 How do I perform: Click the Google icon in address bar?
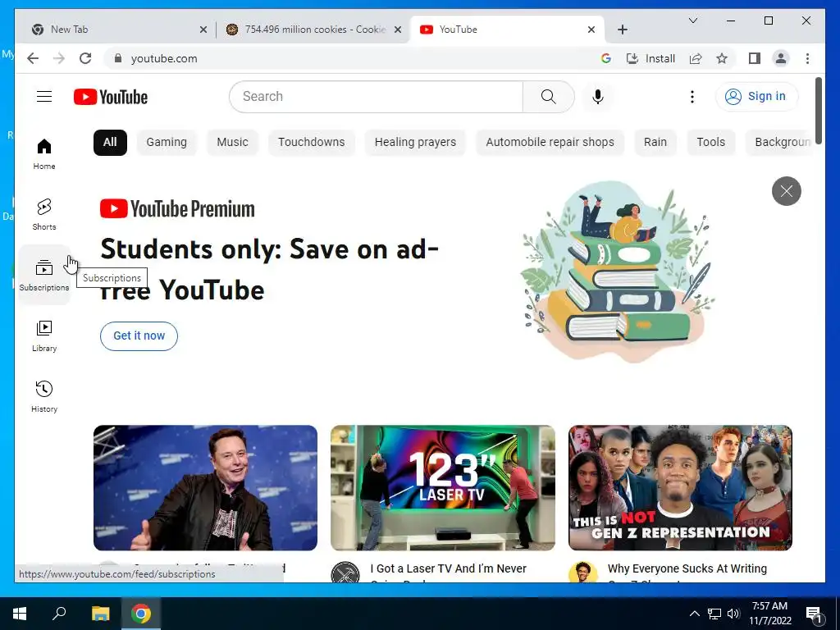606,58
